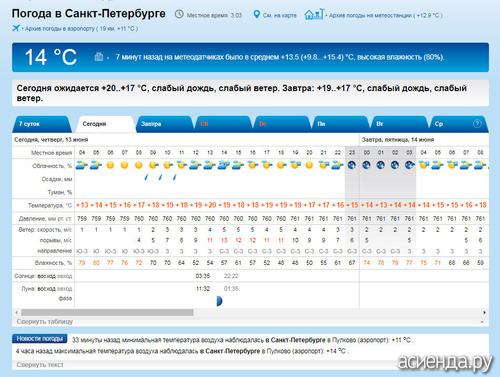
Task: Click the +20 temperature at hour 13
Action: (210, 205)
